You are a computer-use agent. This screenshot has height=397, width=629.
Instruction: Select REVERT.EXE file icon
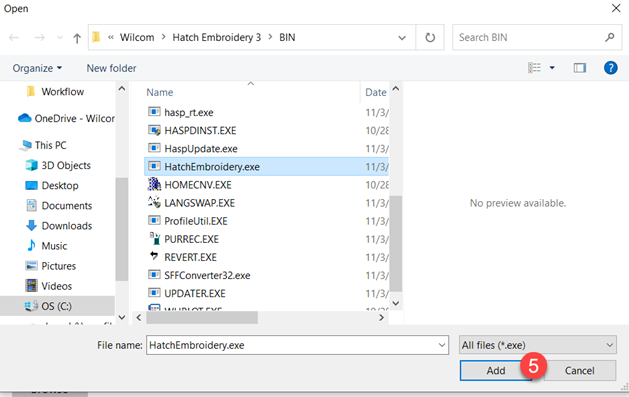pos(154,255)
